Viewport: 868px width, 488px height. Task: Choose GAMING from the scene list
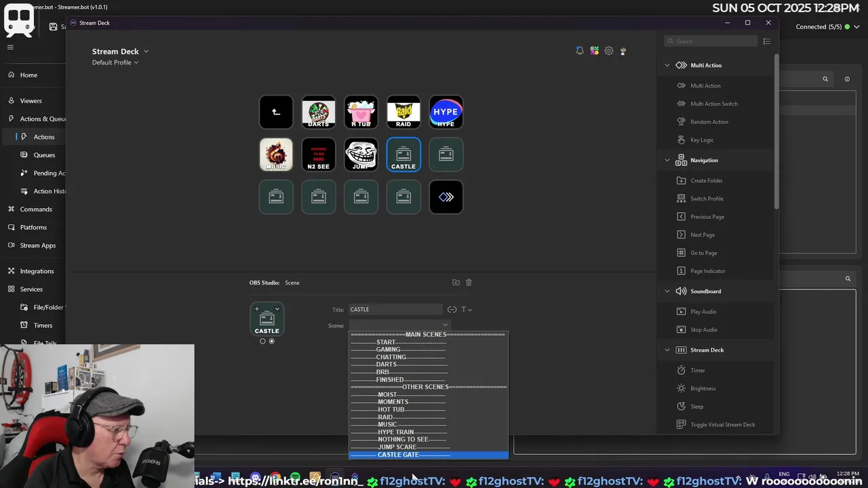point(429,350)
